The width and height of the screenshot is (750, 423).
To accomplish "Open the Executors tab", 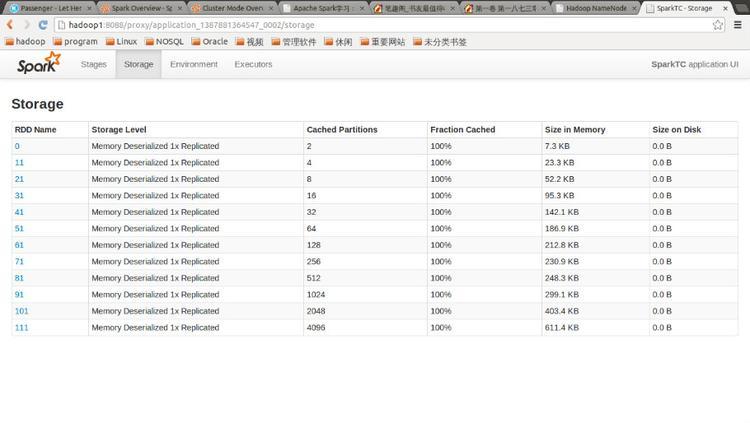I will [253, 64].
